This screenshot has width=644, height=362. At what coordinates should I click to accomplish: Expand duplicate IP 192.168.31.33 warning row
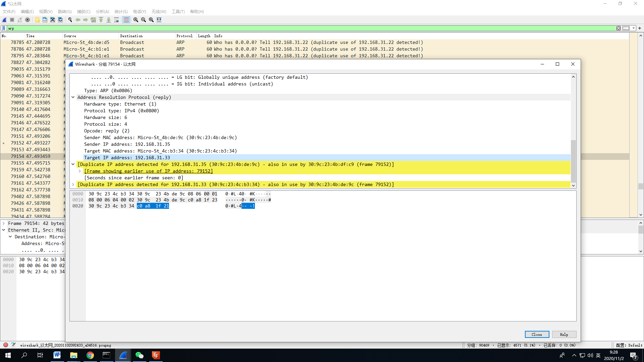73,184
